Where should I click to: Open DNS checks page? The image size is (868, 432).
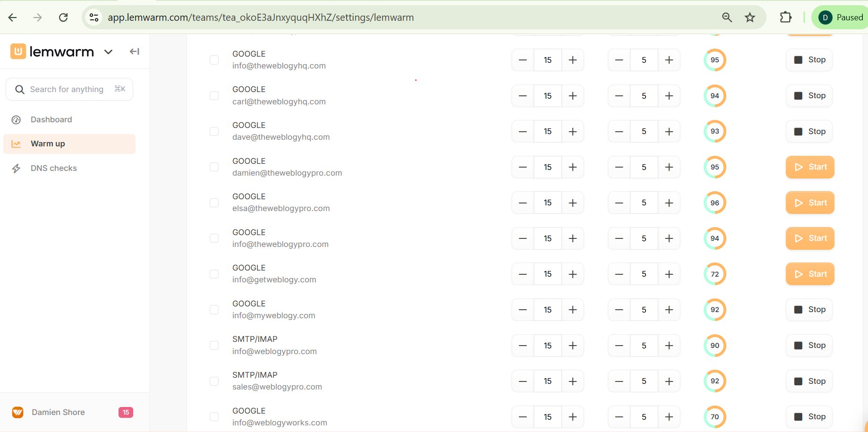click(x=69, y=168)
